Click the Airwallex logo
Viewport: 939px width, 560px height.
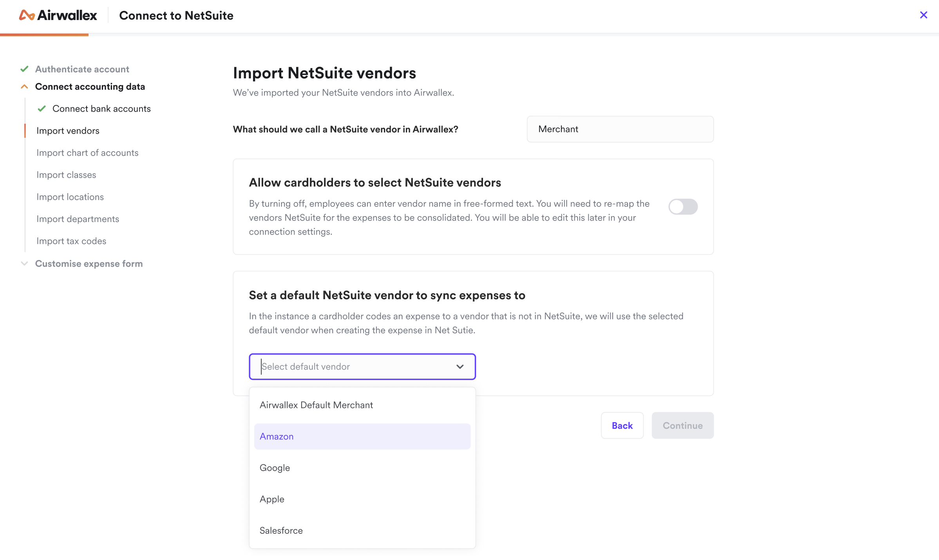[x=58, y=15]
